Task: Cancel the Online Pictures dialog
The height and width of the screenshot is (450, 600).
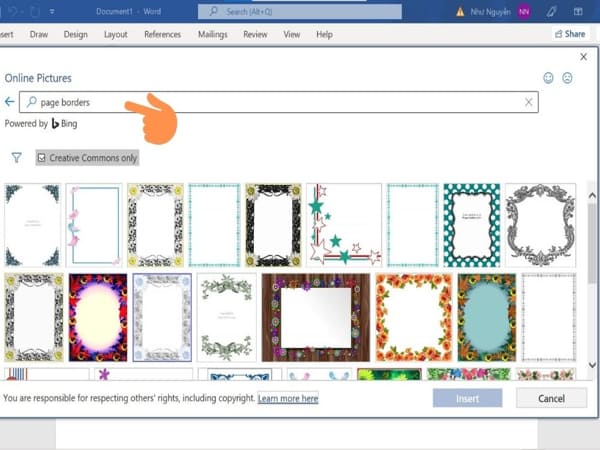Action: (x=551, y=398)
